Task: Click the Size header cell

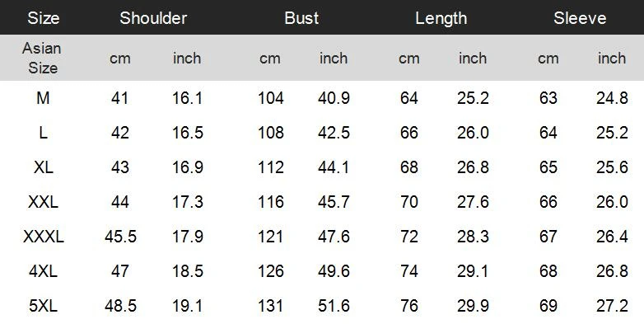Action: (x=43, y=18)
